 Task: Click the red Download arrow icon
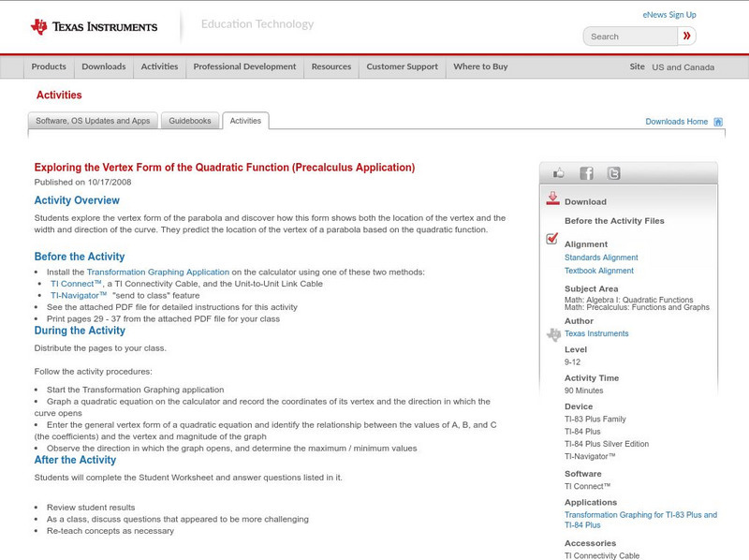tap(552, 199)
